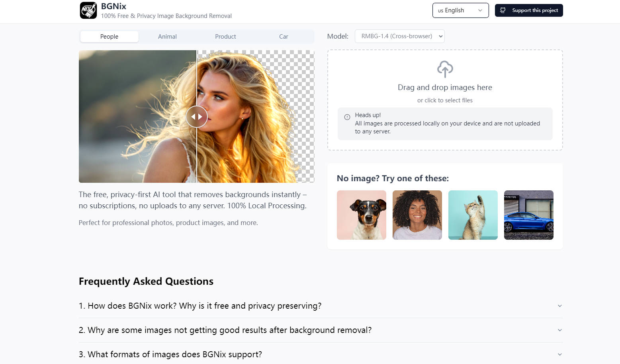The width and height of the screenshot is (620, 364).
Task: Click the cloud upload icon
Action: click(x=445, y=69)
